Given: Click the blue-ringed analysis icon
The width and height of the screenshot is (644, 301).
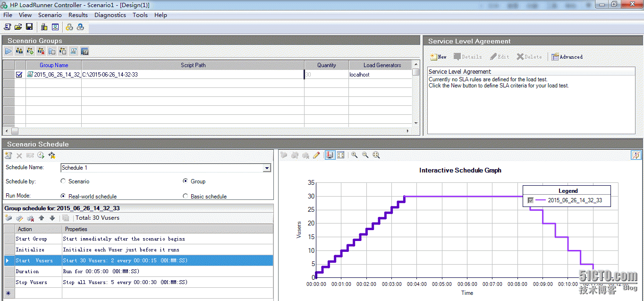Looking at the screenshot, I should click(80, 27).
